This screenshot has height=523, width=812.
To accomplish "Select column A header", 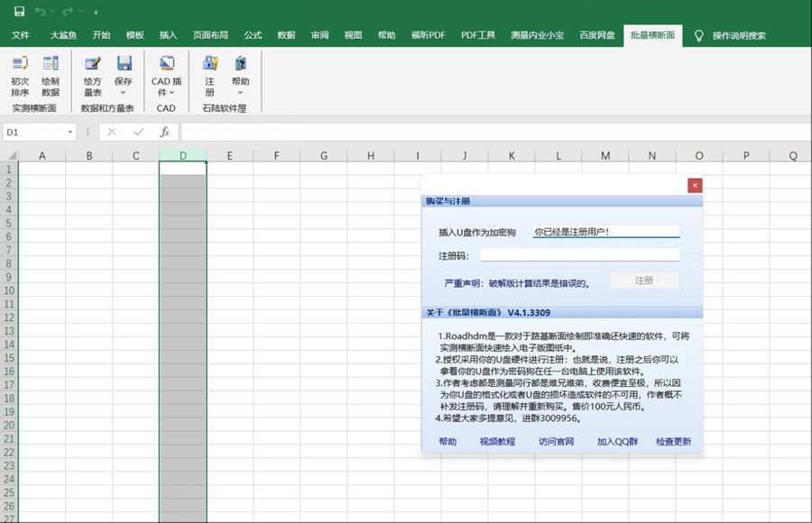I will [42, 155].
